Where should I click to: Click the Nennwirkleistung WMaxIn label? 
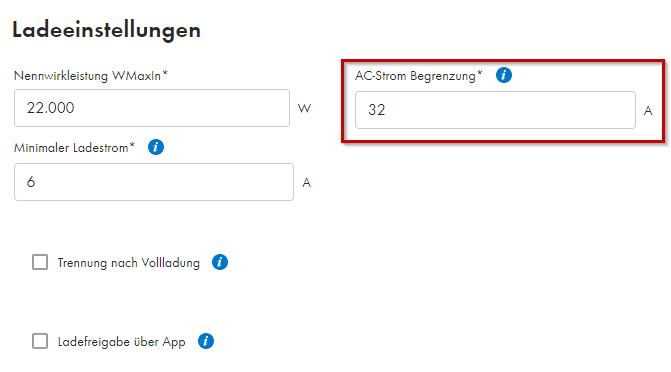91,76
